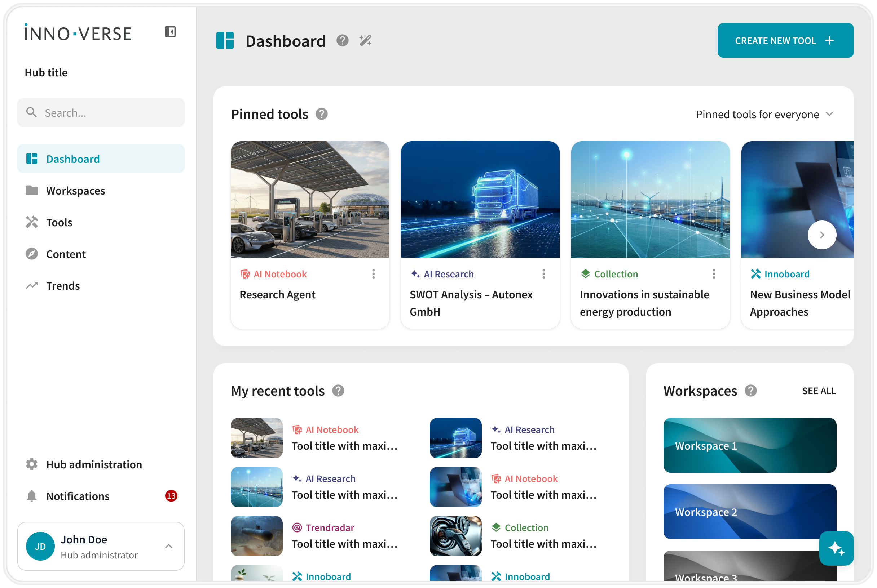Open three-dot menu on Research Agent card
This screenshot has width=877, height=588.
click(373, 274)
